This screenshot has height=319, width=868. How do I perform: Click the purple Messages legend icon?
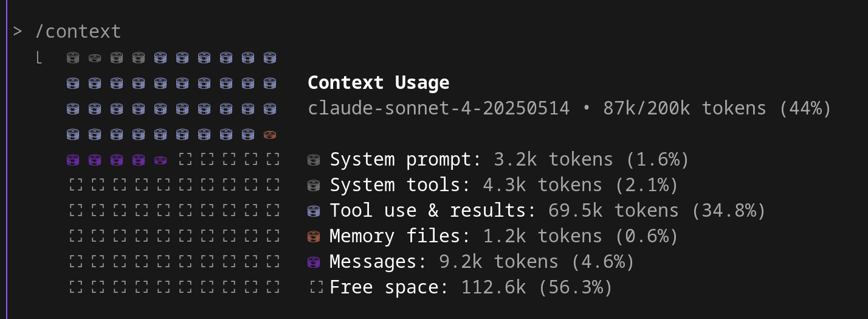tap(314, 262)
